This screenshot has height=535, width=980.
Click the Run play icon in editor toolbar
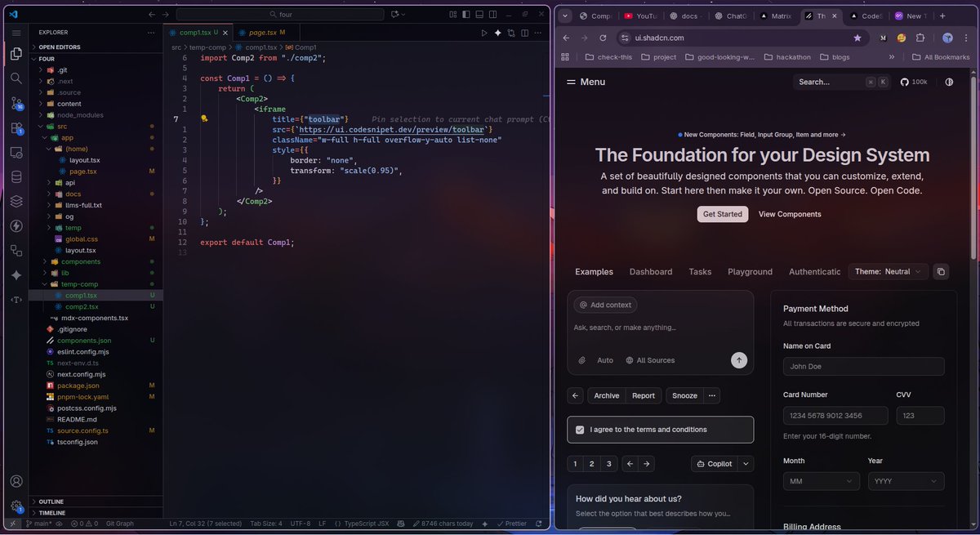[x=484, y=33]
